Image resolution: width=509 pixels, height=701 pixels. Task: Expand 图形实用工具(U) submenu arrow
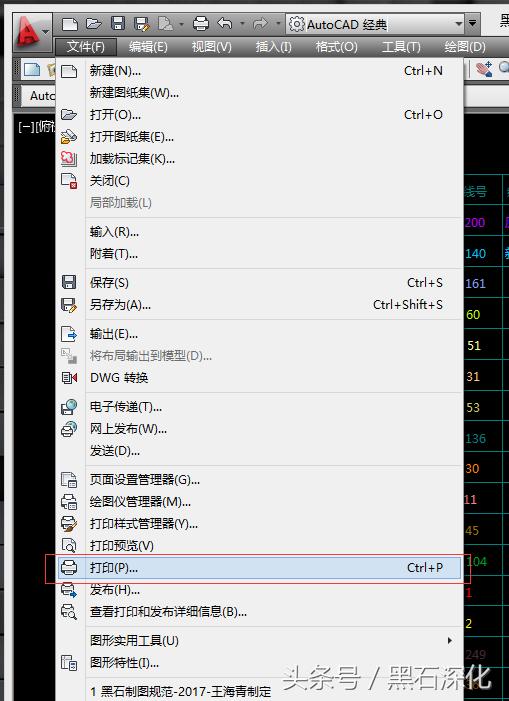coord(450,641)
